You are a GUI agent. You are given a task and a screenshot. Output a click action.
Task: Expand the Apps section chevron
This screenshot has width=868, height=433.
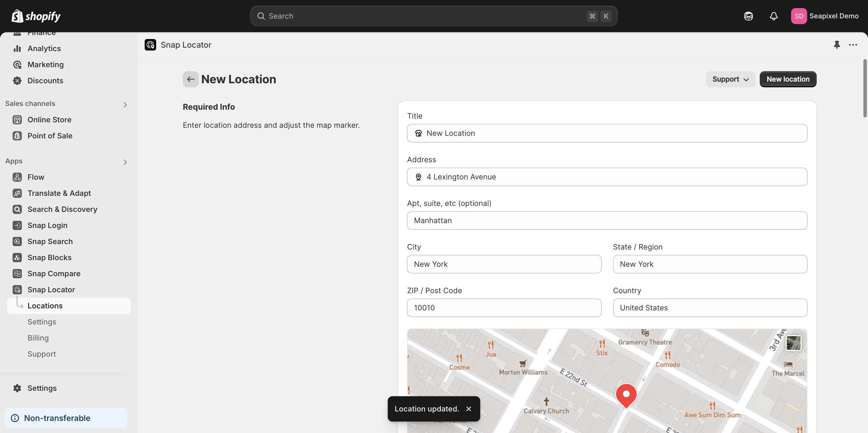coord(125,163)
